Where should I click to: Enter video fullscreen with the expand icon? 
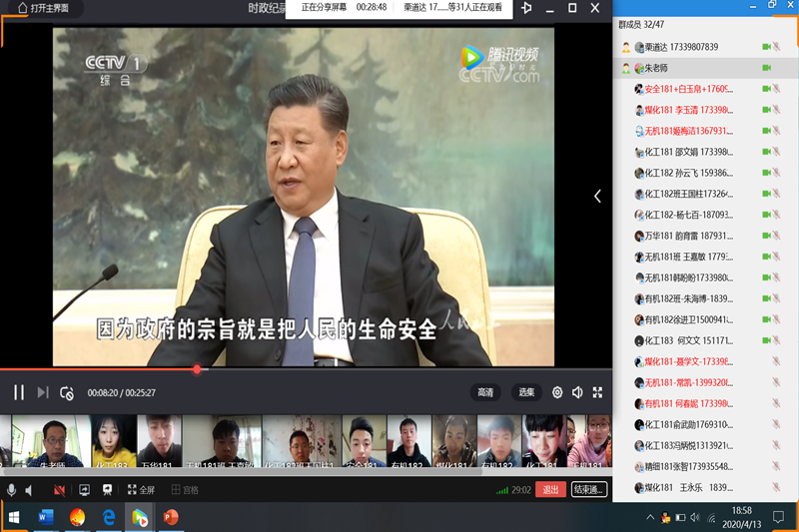coord(597,392)
